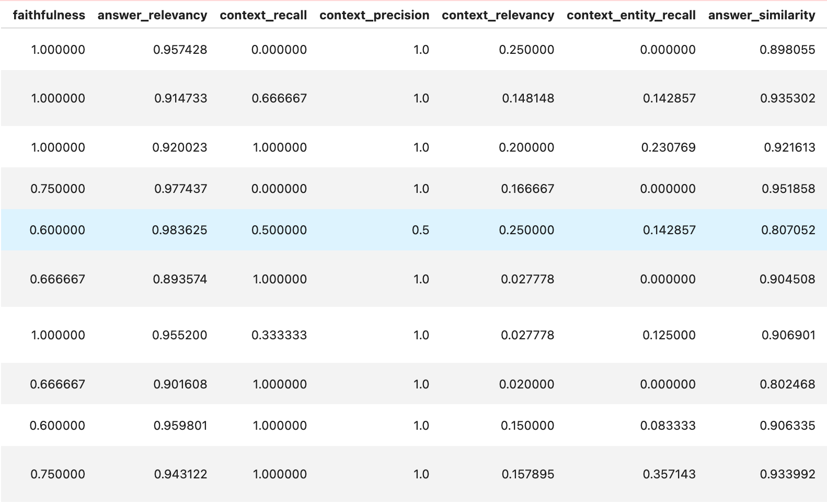
Task: Select the answer_relevancy cell 0.893574
Action: click(180, 279)
